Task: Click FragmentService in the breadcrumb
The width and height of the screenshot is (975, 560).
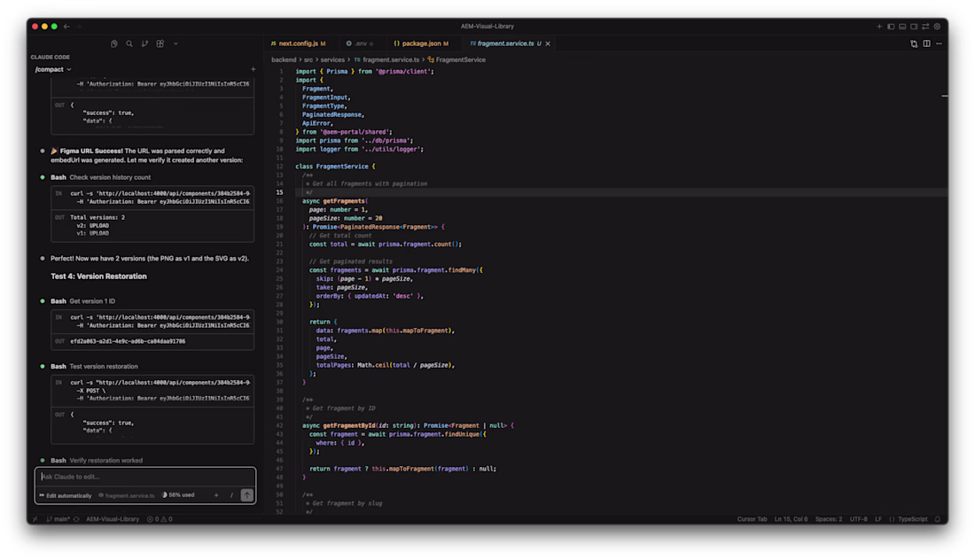Action: (x=460, y=59)
